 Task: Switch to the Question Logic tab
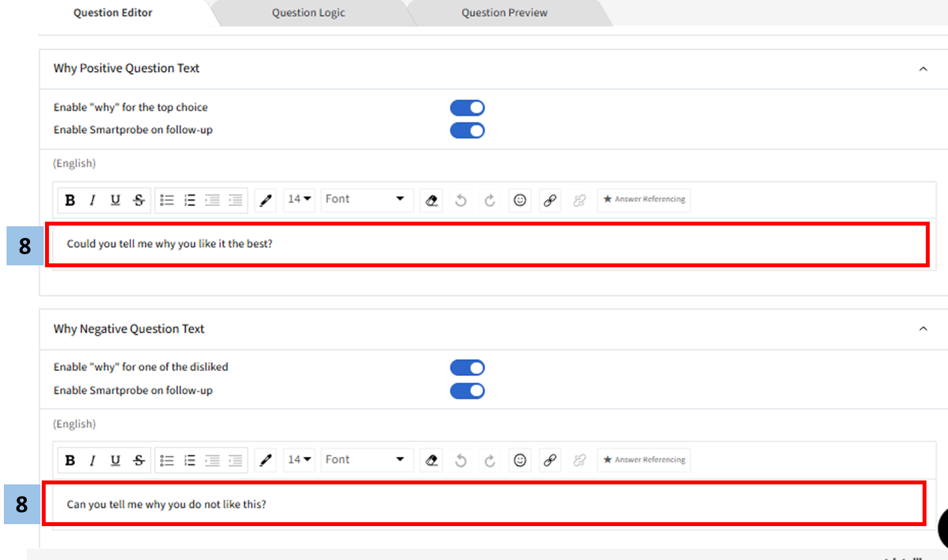click(x=309, y=13)
